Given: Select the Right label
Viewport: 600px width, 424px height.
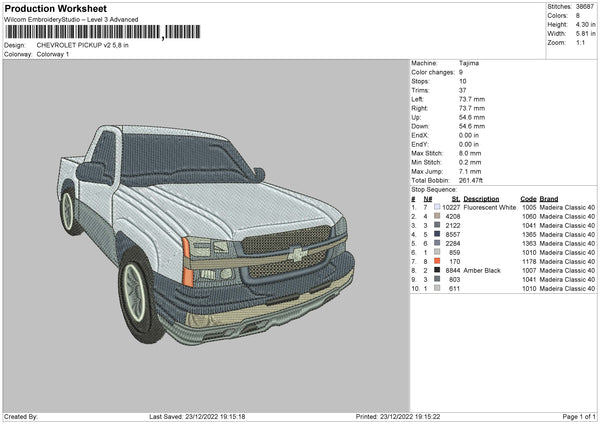Looking at the screenshot, I should click(420, 108).
